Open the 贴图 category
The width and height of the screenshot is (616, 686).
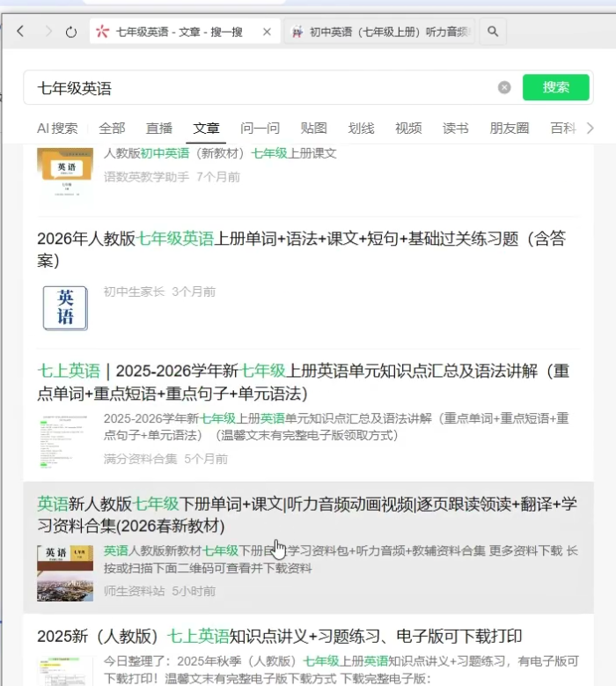click(314, 129)
